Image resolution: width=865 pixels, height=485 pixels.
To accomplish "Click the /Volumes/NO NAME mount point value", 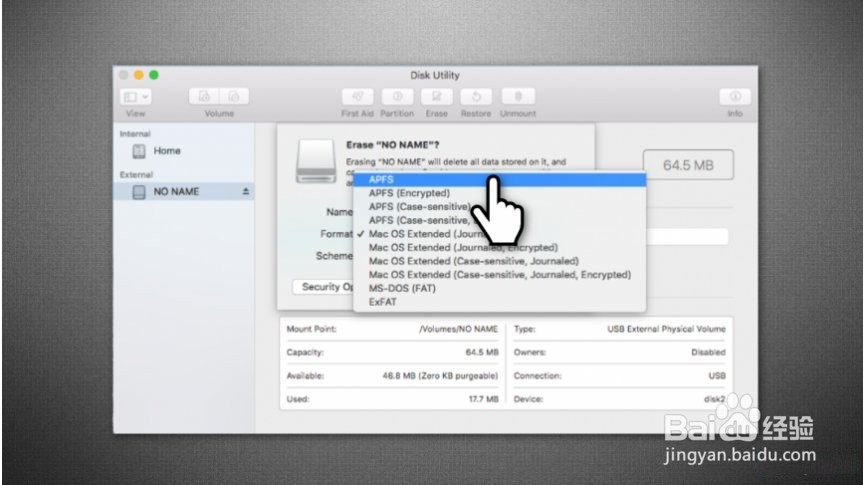I will point(458,329).
